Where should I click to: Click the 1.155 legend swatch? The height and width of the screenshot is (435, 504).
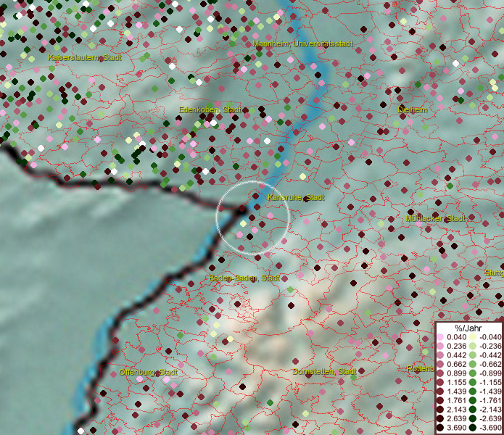pos(440,382)
